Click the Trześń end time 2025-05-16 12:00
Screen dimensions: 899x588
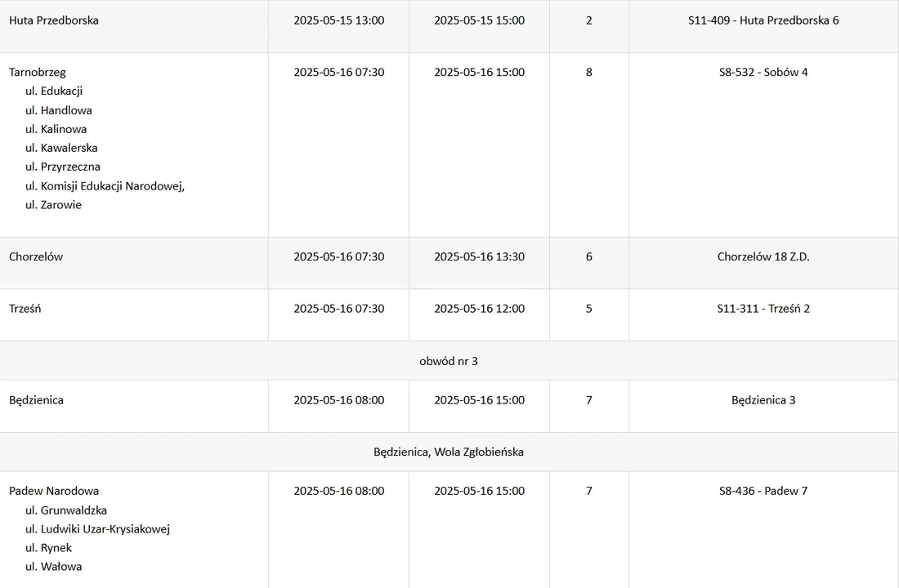479,309
